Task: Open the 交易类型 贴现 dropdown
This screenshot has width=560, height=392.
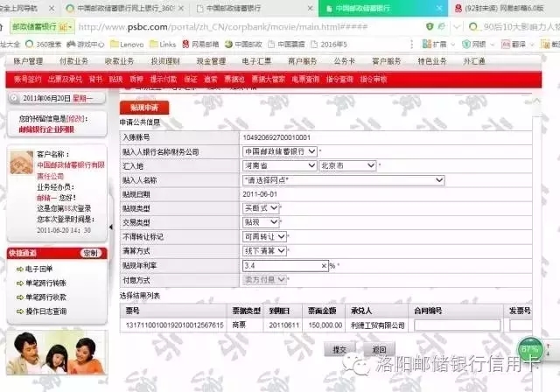Action: click(x=261, y=222)
